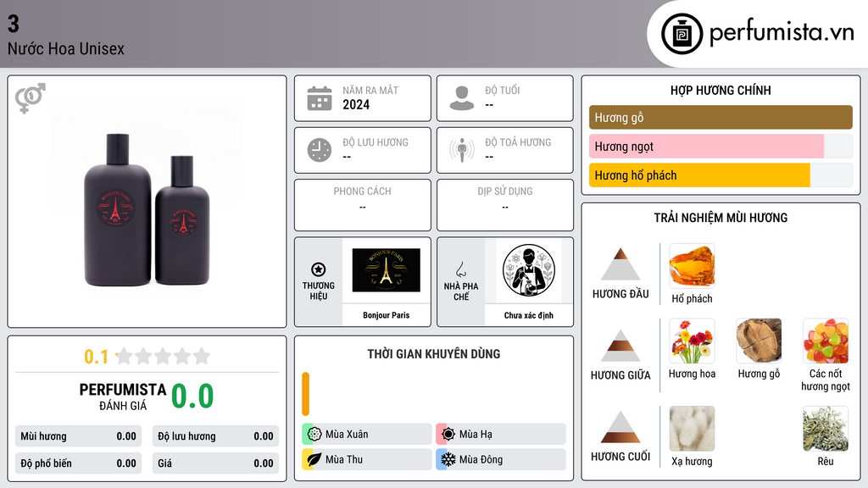Viewport: 868px width, 488px height.
Task: Click the nose icon above Nhà pha chế
Action: click(x=460, y=269)
